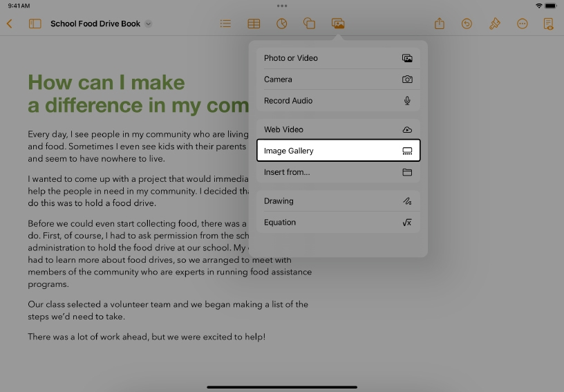Open Insert from… file browser
Viewport: 564px width, 392px height.
click(x=338, y=172)
